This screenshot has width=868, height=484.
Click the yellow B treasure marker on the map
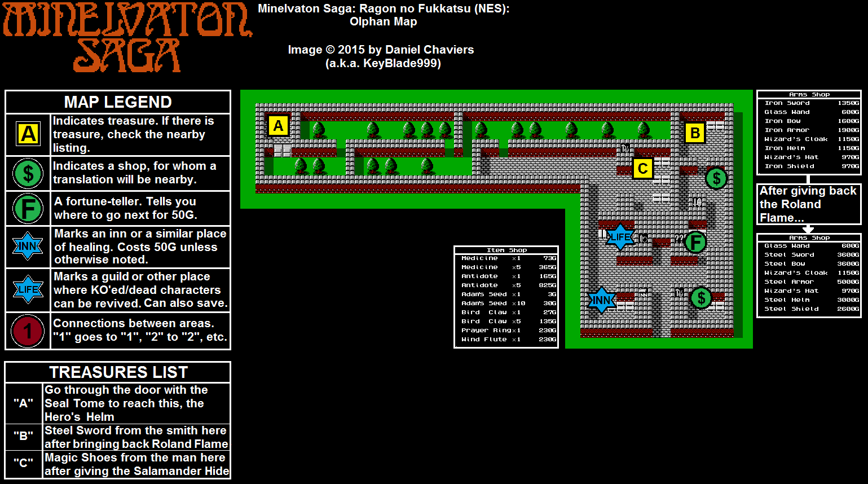point(695,133)
